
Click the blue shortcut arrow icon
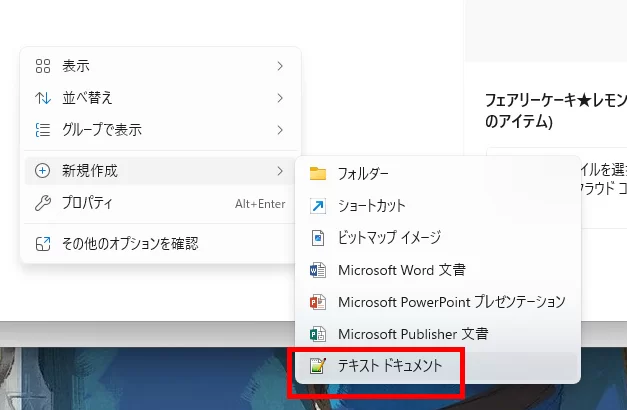[x=318, y=206]
